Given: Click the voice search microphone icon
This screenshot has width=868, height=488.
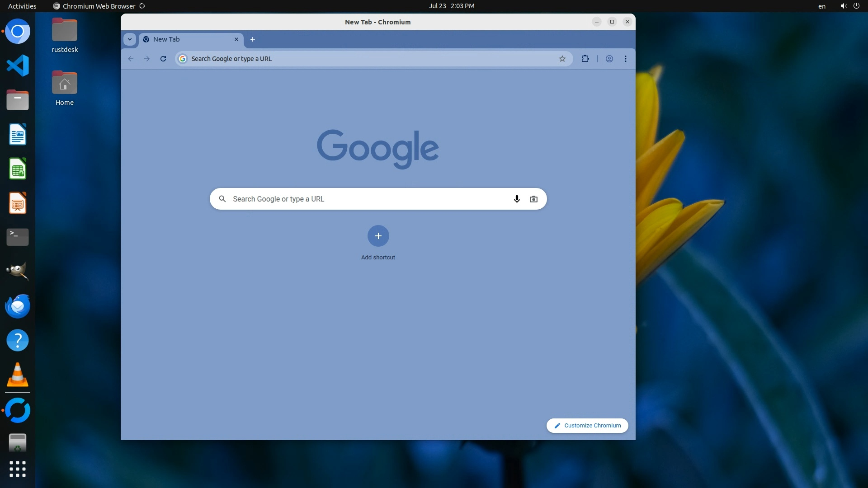Looking at the screenshot, I should (517, 199).
